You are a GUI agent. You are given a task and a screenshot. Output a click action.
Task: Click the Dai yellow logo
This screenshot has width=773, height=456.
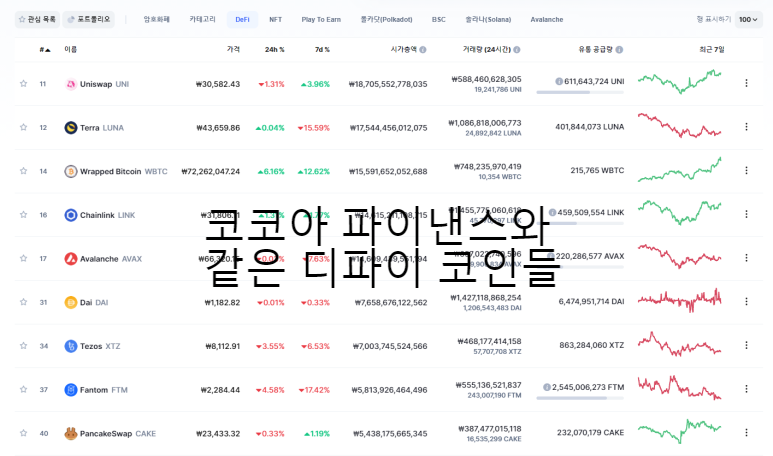(70, 302)
